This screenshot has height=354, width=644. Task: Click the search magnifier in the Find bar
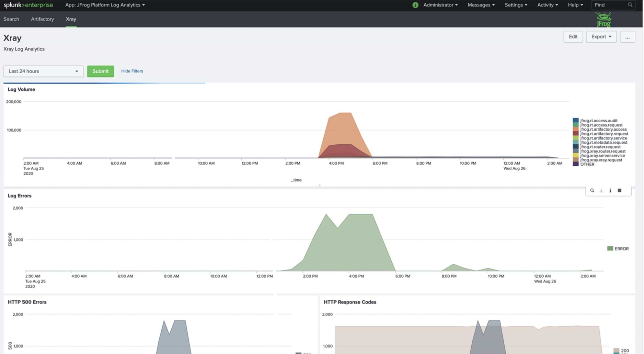coord(630,5)
